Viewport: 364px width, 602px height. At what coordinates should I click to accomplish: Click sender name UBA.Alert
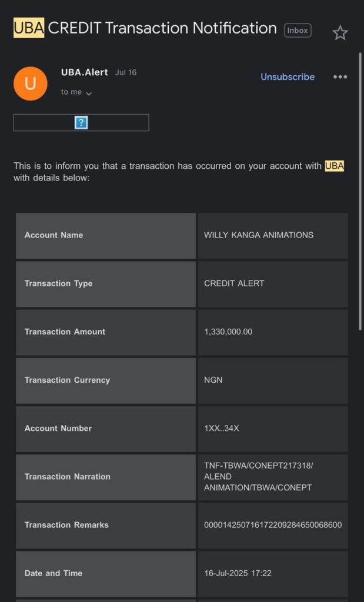click(85, 72)
